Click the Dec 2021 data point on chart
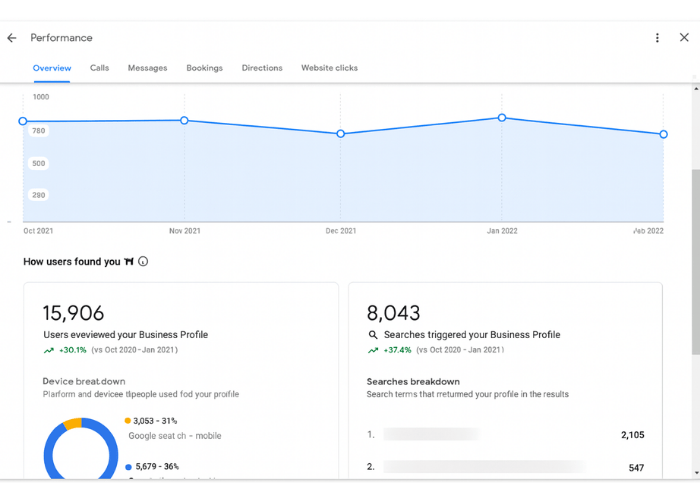 click(x=341, y=133)
